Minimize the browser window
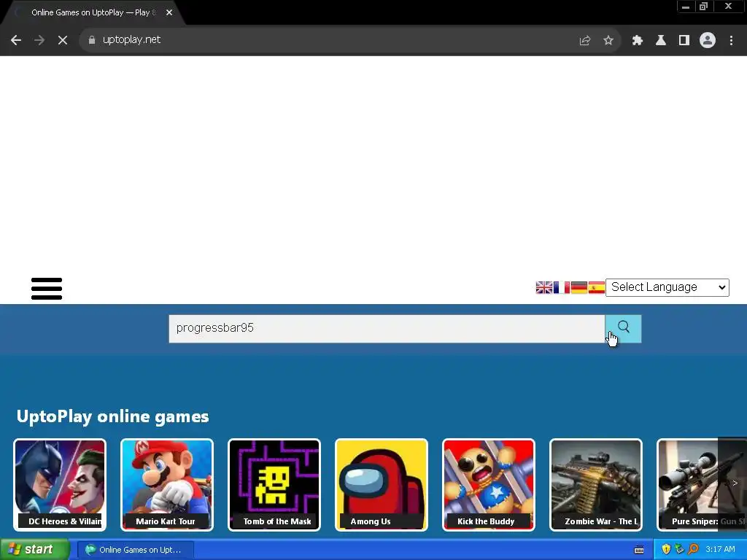The image size is (747, 560). (686, 7)
